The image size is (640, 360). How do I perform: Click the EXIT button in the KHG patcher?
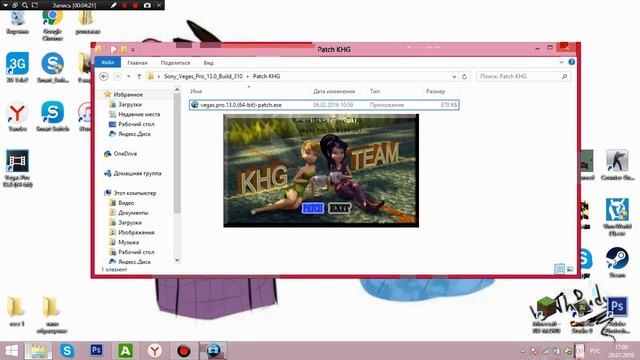coord(339,208)
